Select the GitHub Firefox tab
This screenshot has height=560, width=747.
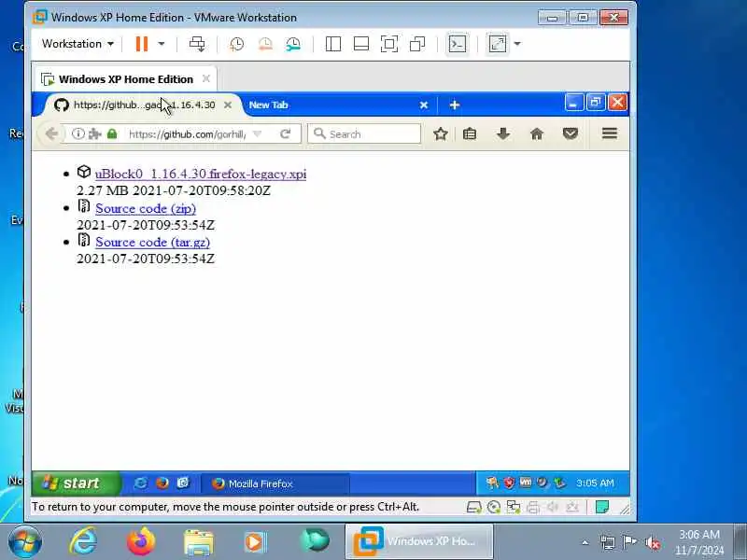143,105
